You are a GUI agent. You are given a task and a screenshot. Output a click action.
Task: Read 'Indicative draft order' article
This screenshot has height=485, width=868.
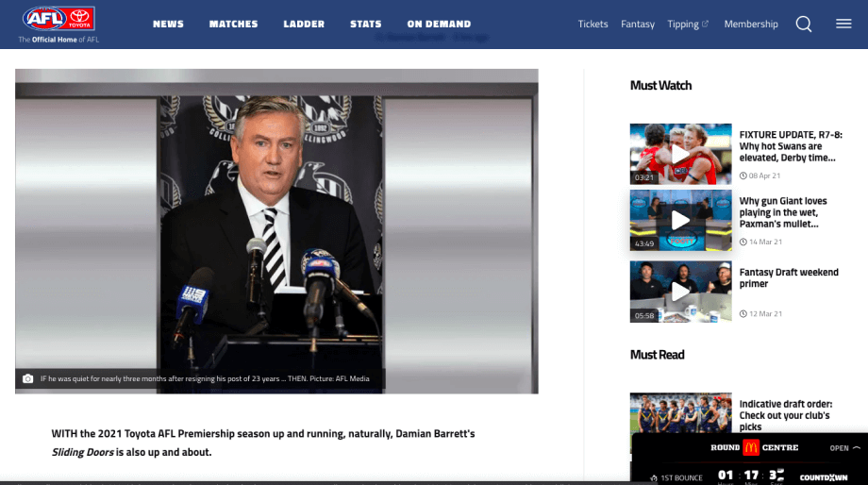pos(786,415)
